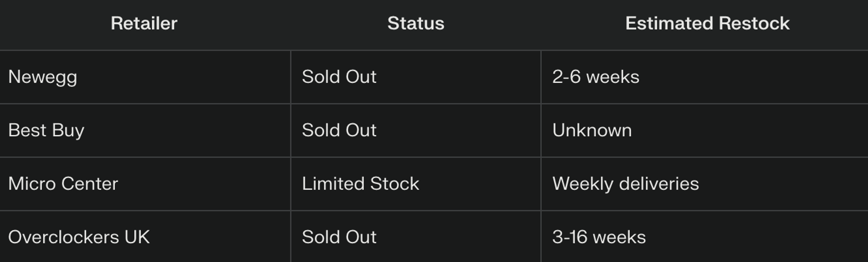
Task: Sort by the Status column header
Action: [415, 24]
